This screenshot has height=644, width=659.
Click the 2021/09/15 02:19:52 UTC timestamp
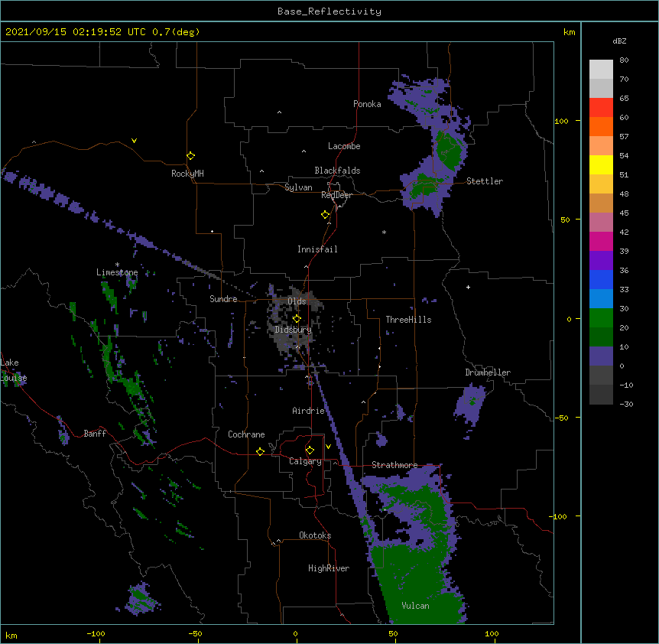coord(75,32)
